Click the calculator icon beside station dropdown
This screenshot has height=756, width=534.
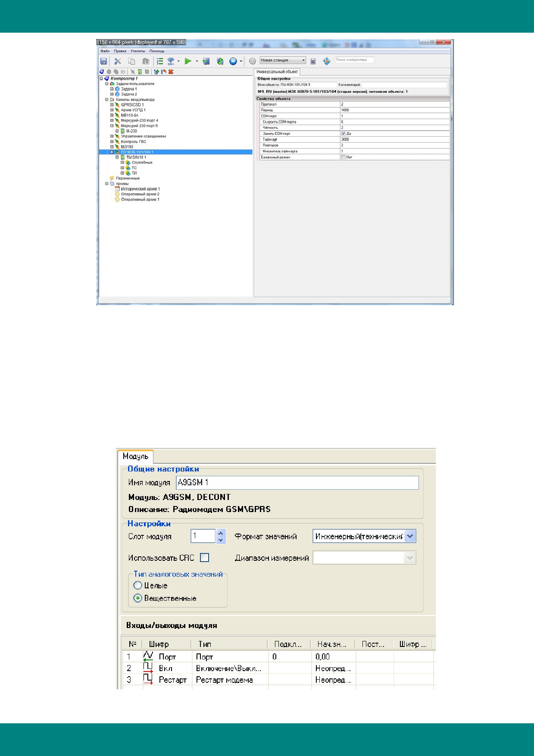click(313, 61)
